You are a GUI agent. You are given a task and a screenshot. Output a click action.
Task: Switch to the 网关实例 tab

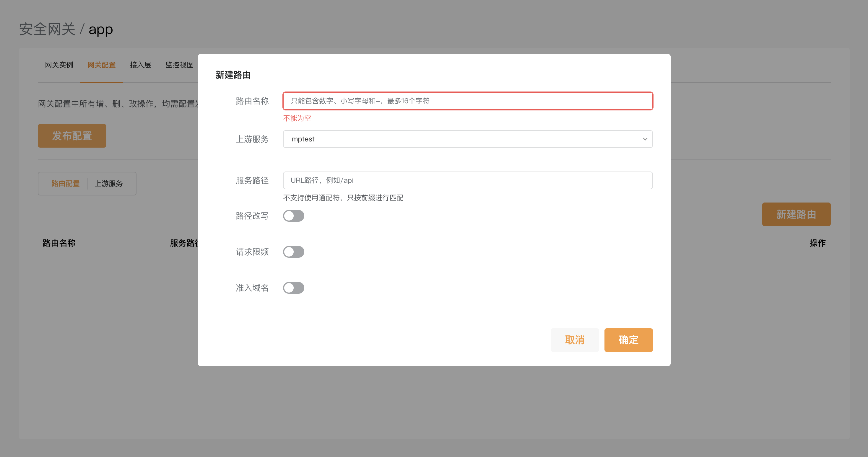tap(59, 65)
